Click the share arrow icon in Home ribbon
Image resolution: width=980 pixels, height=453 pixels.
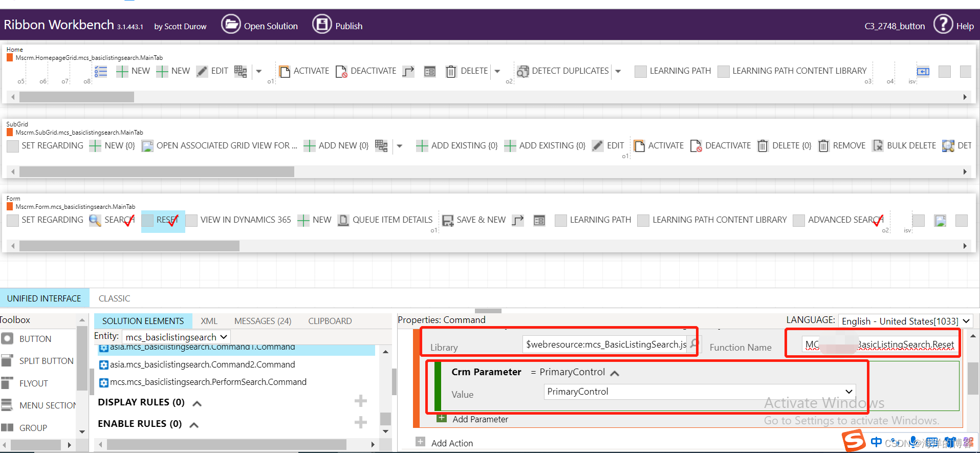tap(408, 71)
